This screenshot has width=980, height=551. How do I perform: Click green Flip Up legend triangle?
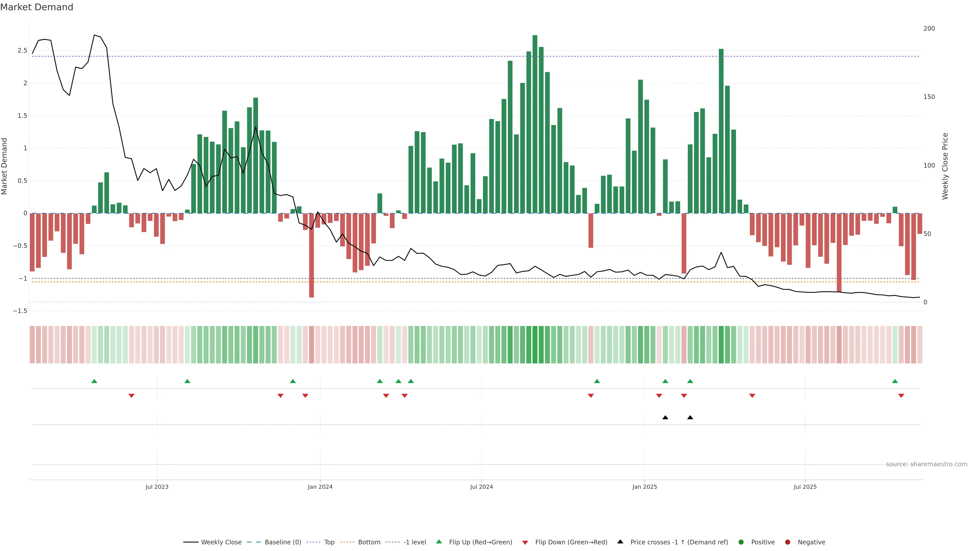[x=439, y=542]
